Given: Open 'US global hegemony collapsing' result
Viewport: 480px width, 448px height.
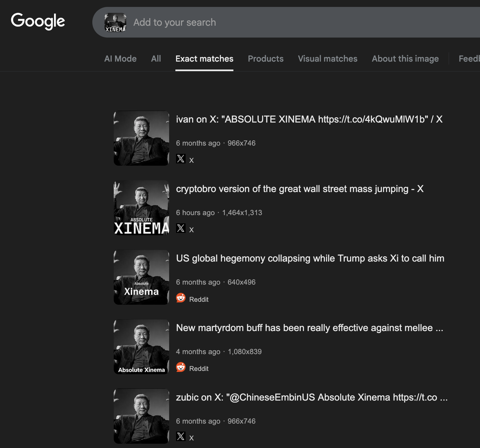Looking at the screenshot, I should [310, 258].
